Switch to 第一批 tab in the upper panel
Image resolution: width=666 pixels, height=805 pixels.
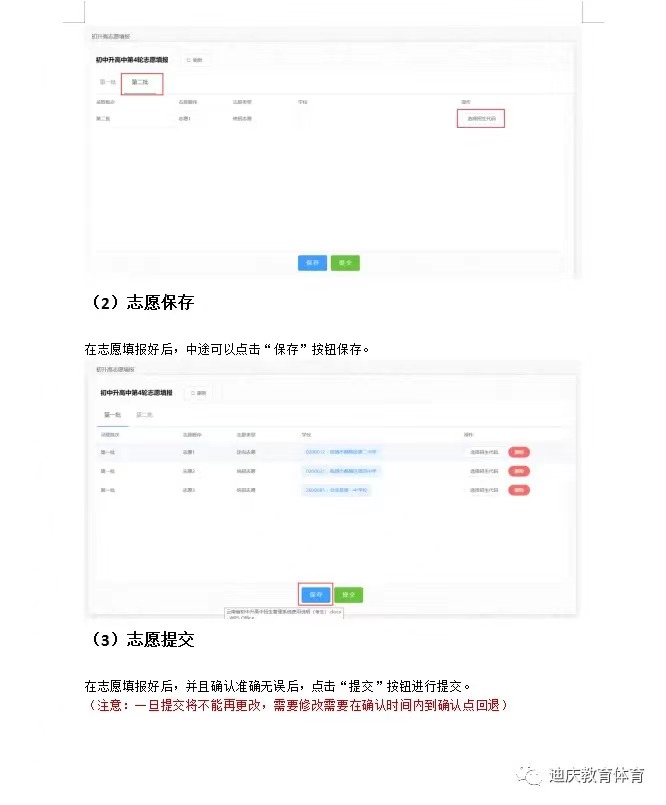tap(107, 82)
